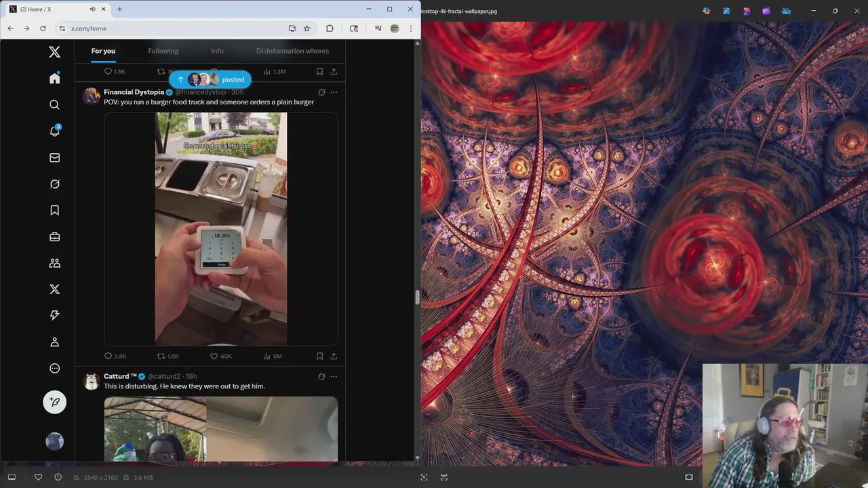Click Grok icon on Financial Dystopia post
The width and height of the screenshot is (868, 488).
click(321, 92)
